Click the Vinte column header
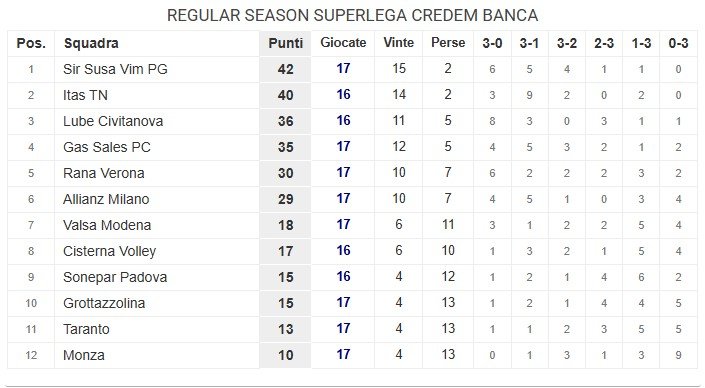705x388 pixels. [398, 43]
